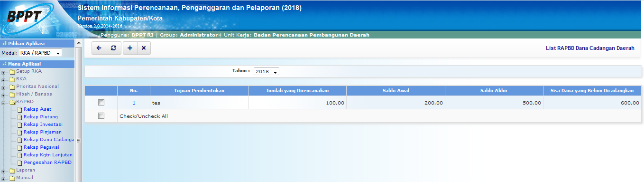Add a new record with plus icon
Image resolution: width=644 pixels, height=182 pixels.
tap(130, 48)
